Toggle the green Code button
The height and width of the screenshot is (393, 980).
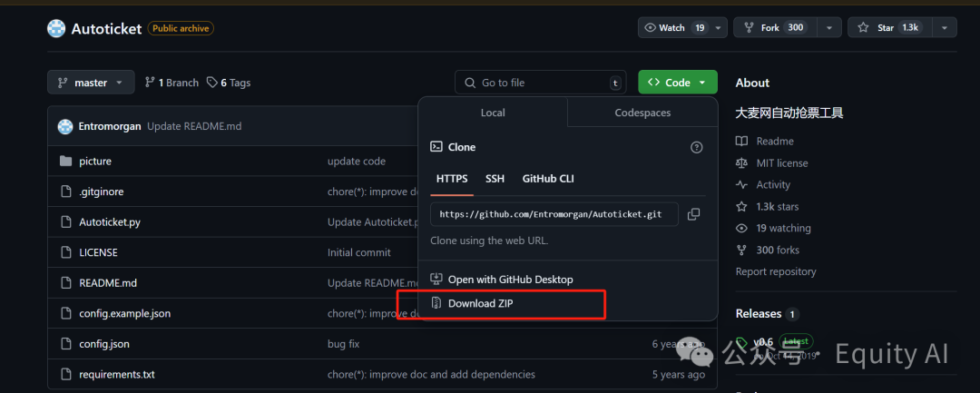click(677, 83)
